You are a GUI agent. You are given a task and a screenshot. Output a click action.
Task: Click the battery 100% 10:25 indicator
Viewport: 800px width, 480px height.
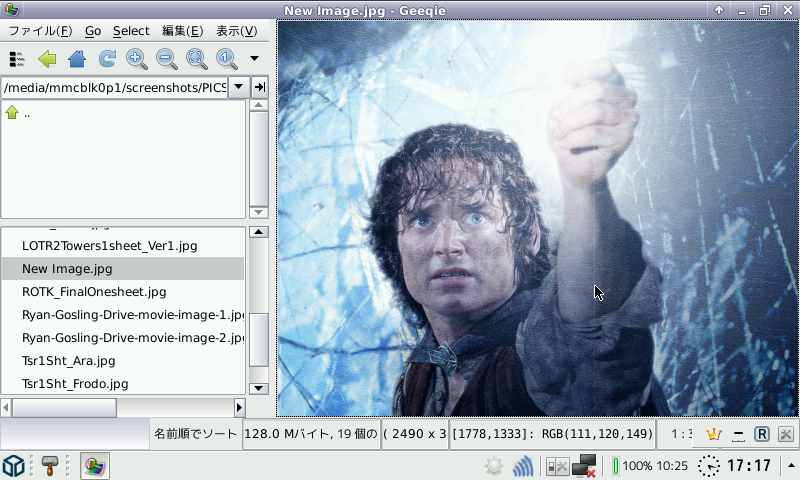click(x=650, y=466)
